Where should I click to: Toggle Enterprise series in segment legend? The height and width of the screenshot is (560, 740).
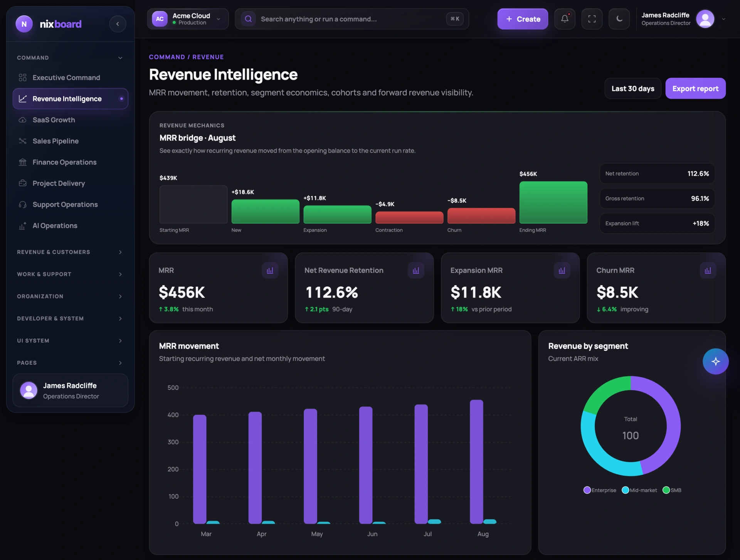[600, 490]
